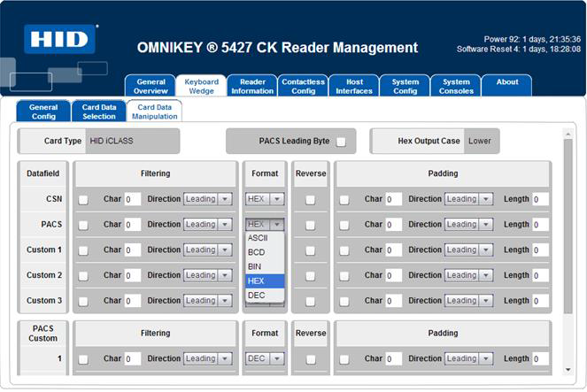Screen dimensions: 587x392
Task: Select ASCII from the format list
Action: (x=258, y=238)
